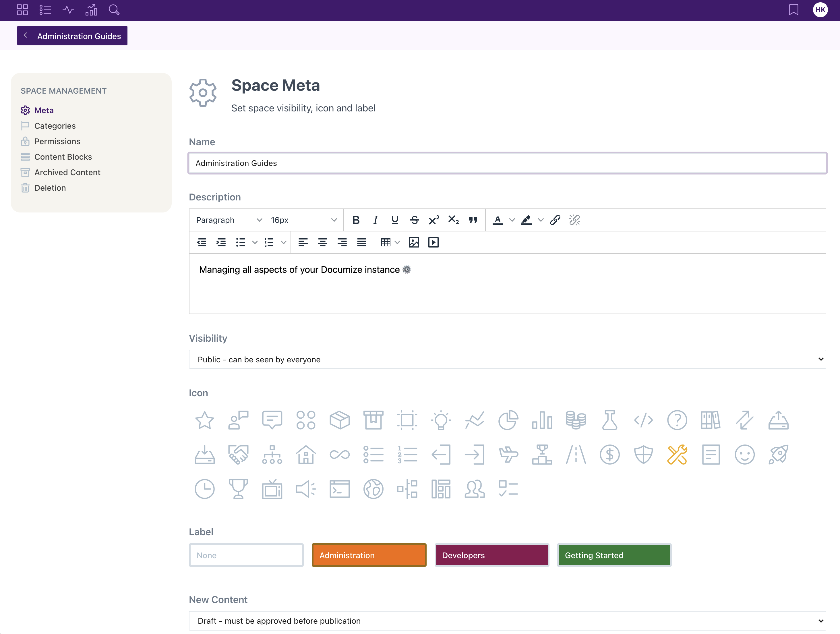Image resolution: width=840 pixels, height=634 pixels.
Task: Click the insert video icon
Action: click(433, 242)
